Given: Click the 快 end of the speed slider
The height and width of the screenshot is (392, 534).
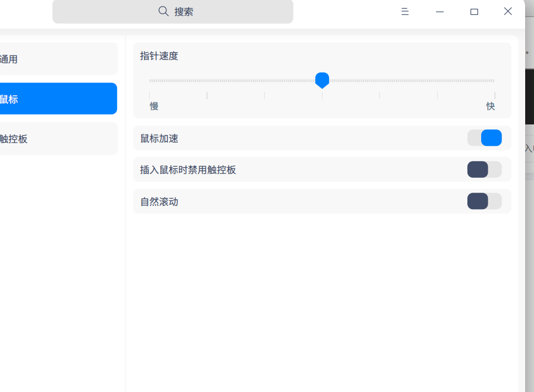Looking at the screenshot, I should click(x=491, y=106).
